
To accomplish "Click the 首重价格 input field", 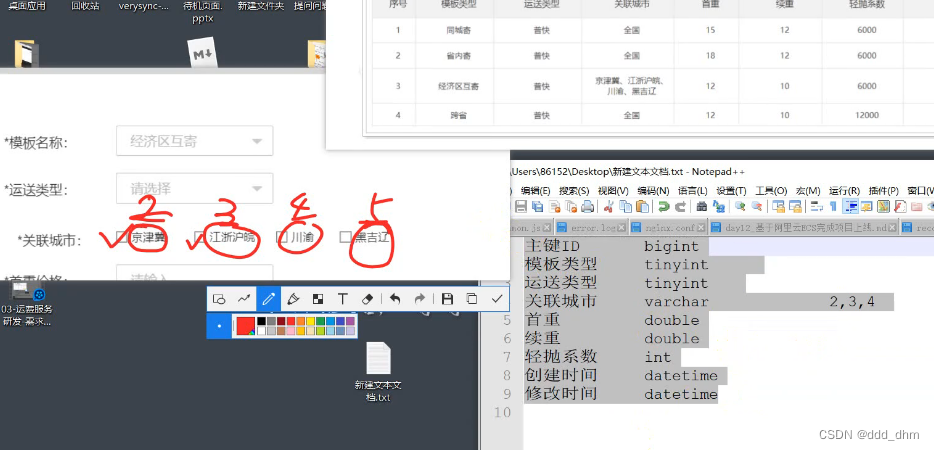I will tap(195, 273).
